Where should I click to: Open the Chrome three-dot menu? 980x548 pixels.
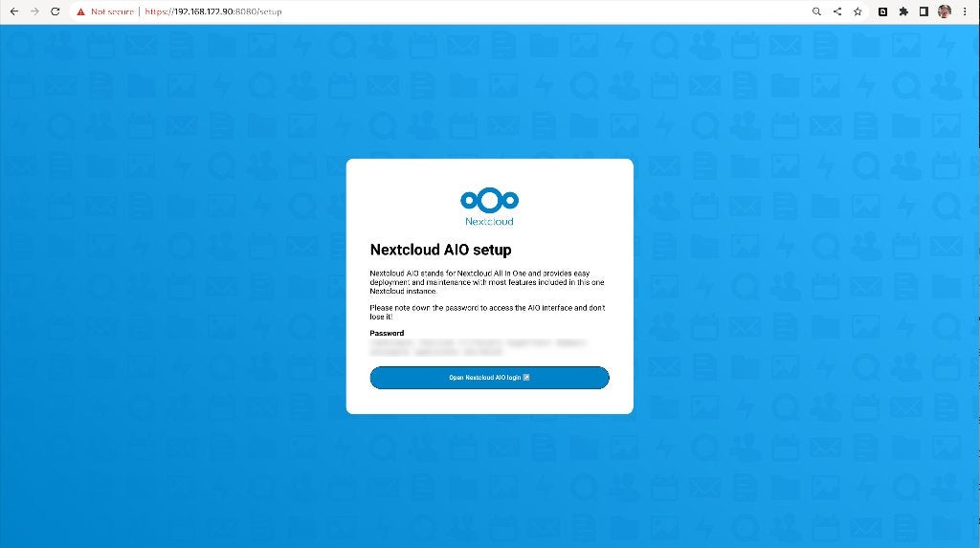[x=965, y=11]
